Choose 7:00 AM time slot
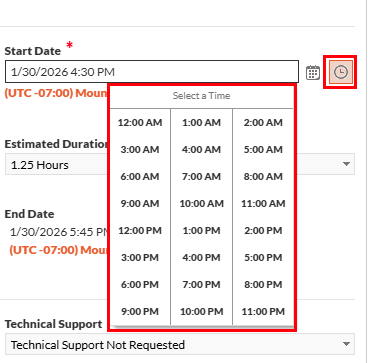The image size is (368, 363). pos(201,177)
